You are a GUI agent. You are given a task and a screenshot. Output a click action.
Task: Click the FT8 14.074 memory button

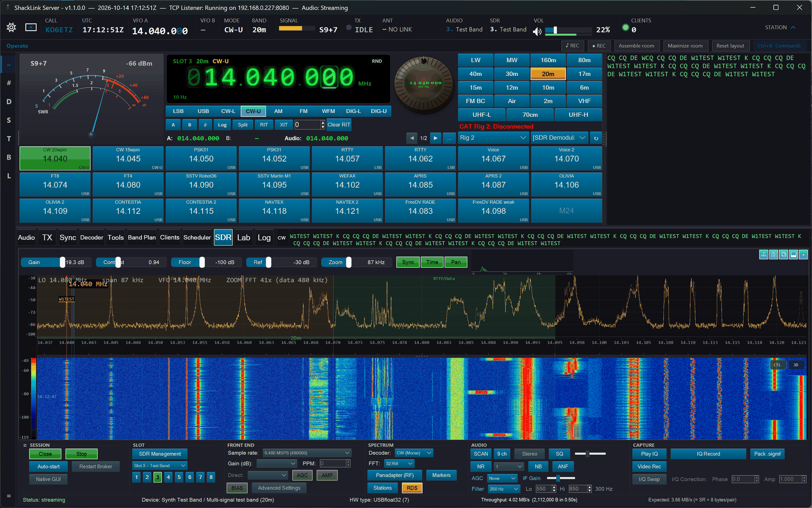pyautogui.click(x=55, y=184)
